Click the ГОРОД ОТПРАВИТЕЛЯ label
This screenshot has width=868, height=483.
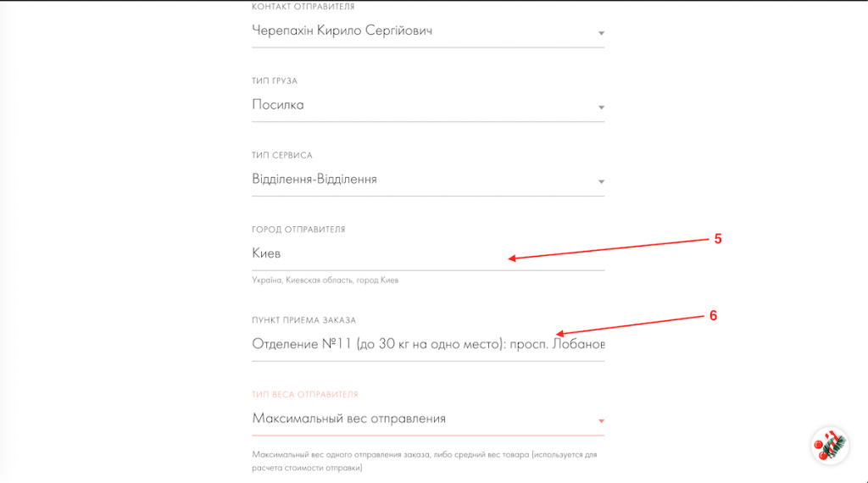pos(298,230)
